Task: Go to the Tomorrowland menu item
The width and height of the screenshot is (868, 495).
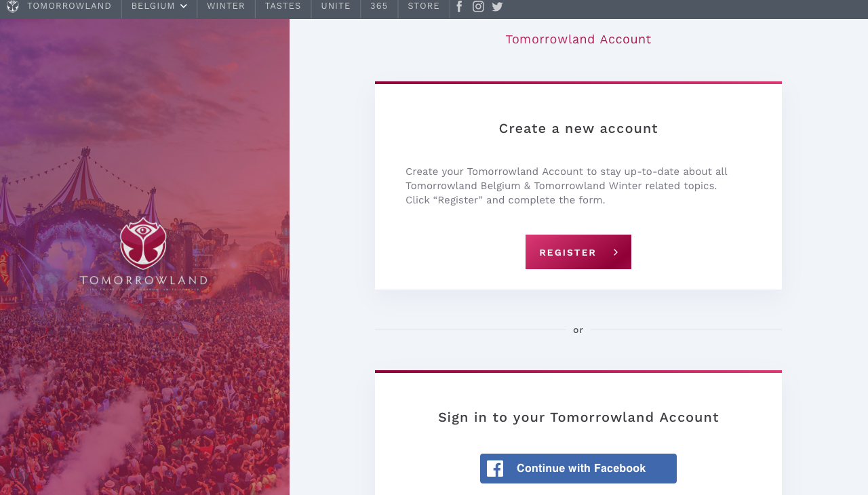Action: click(69, 6)
